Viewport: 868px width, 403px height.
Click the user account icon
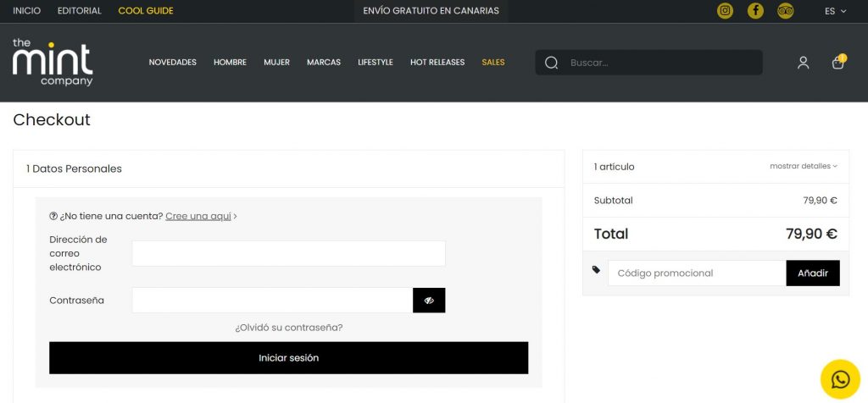(803, 63)
